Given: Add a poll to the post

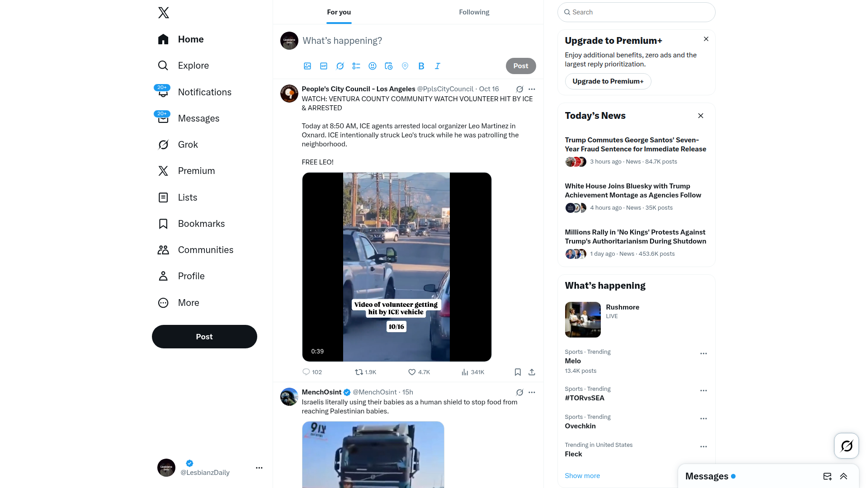Looking at the screenshot, I should point(356,66).
